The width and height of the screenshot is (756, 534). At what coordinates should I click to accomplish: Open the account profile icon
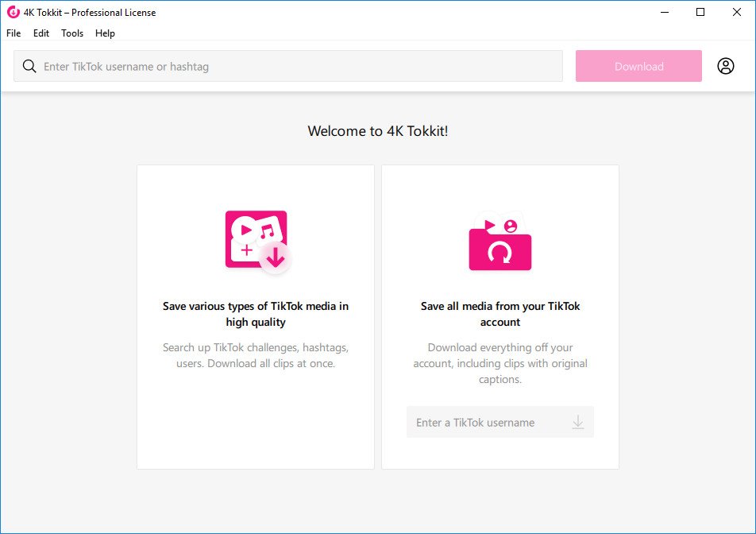[x=726, y=66]
